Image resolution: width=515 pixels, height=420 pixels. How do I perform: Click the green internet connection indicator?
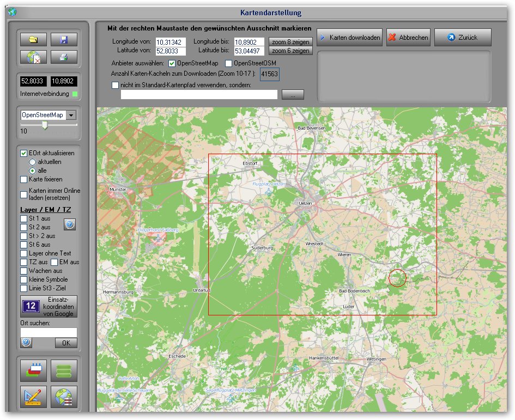[x=75, y=94]
